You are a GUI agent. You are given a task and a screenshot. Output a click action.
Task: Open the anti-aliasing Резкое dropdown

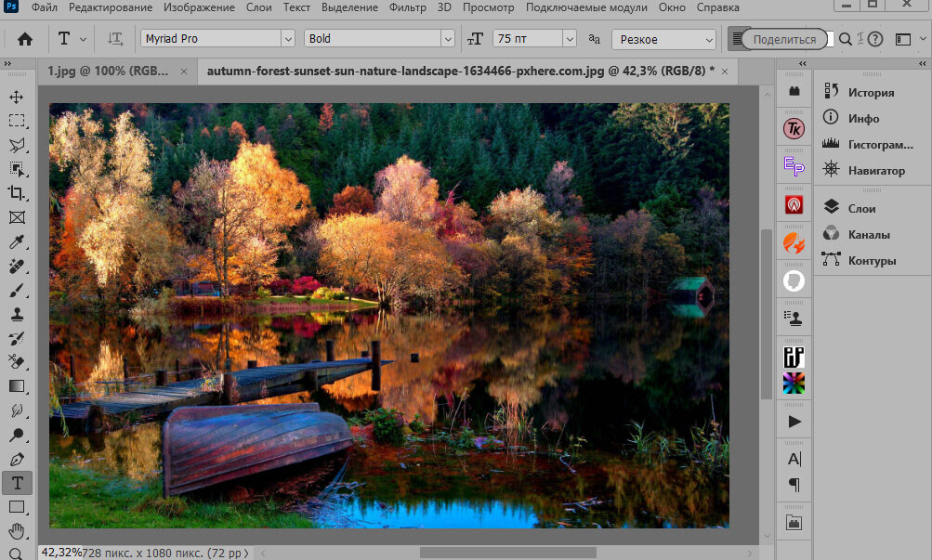coord(663,39)
